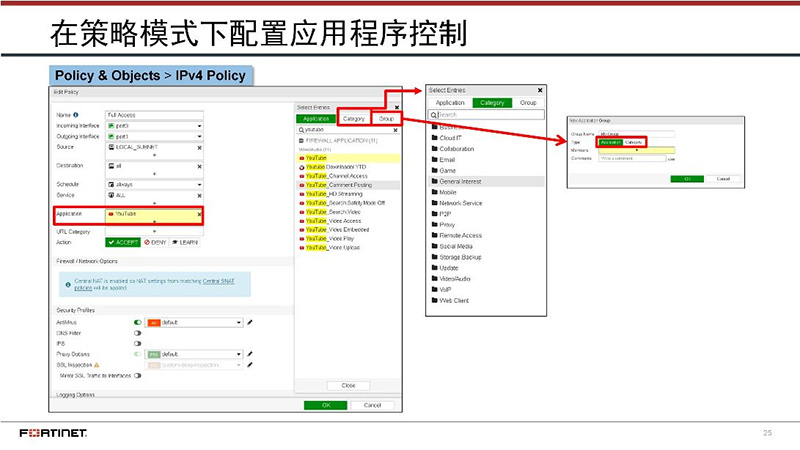Edit the Proxy Options profile pencil icon
This screenshot has width=800, height=450.
(x=250, y=354)
